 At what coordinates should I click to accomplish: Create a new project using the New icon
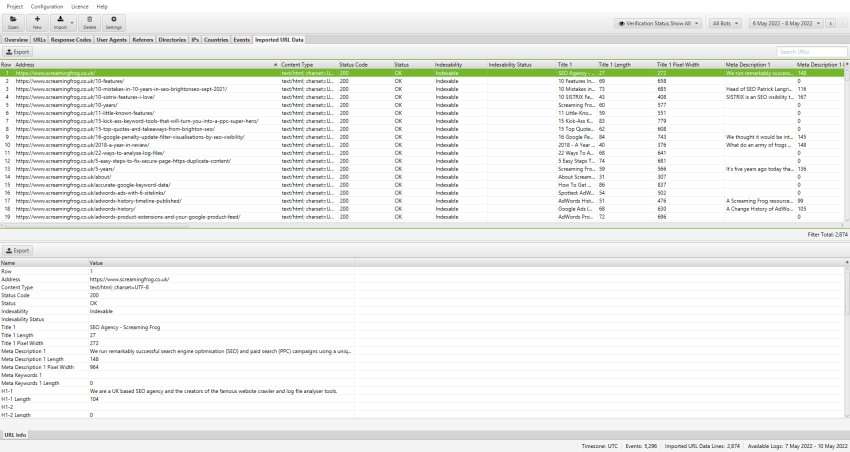pos(37,22)
